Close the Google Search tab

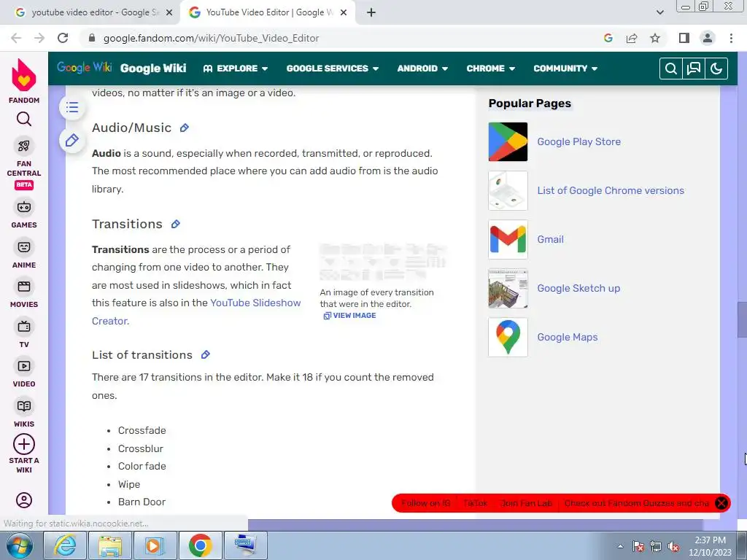(x=169, y=12)
